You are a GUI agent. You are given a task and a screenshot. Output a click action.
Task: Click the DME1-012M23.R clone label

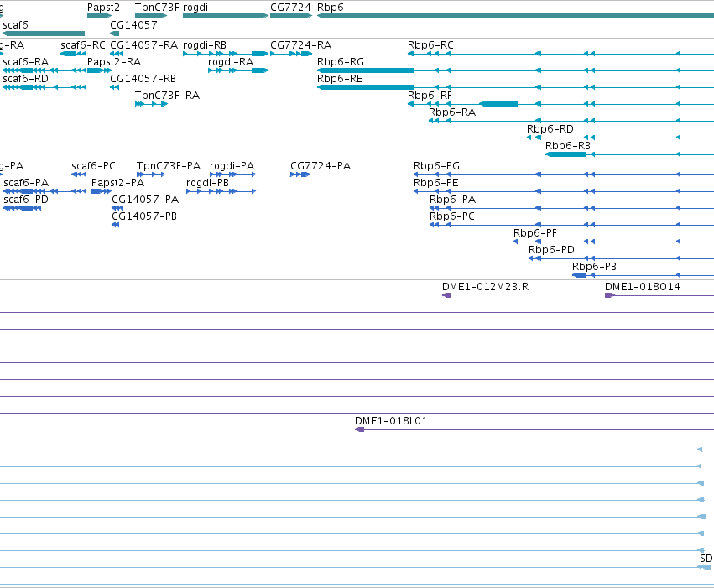tap(486, 287)
